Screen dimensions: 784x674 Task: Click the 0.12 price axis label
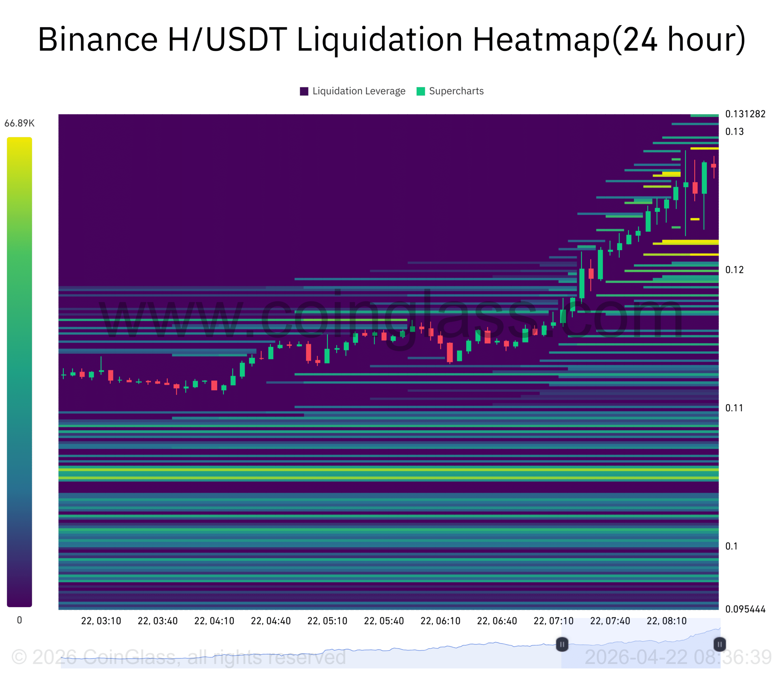734,270
